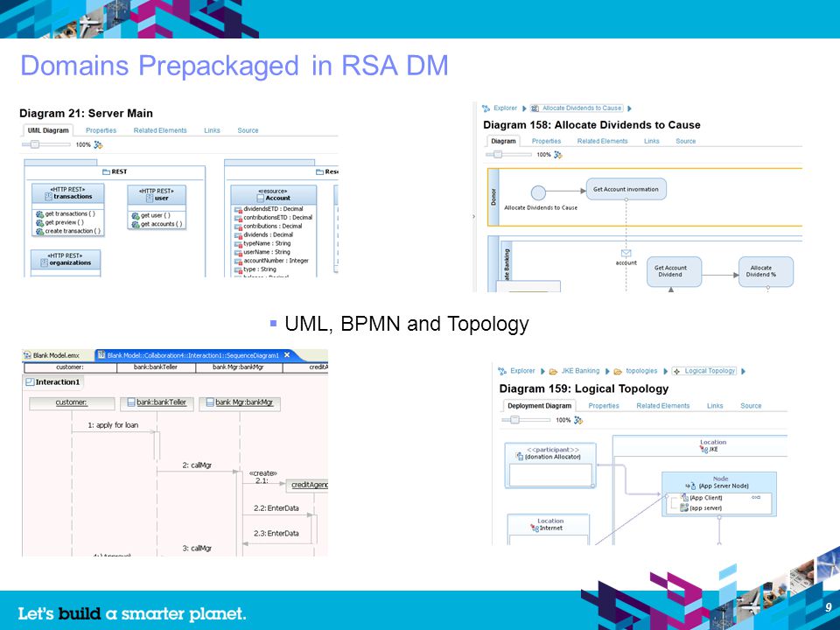Click zoom fit icon beside Server Main 100%
The height and width of the screenshot is (630, 840).
(98, 144)
